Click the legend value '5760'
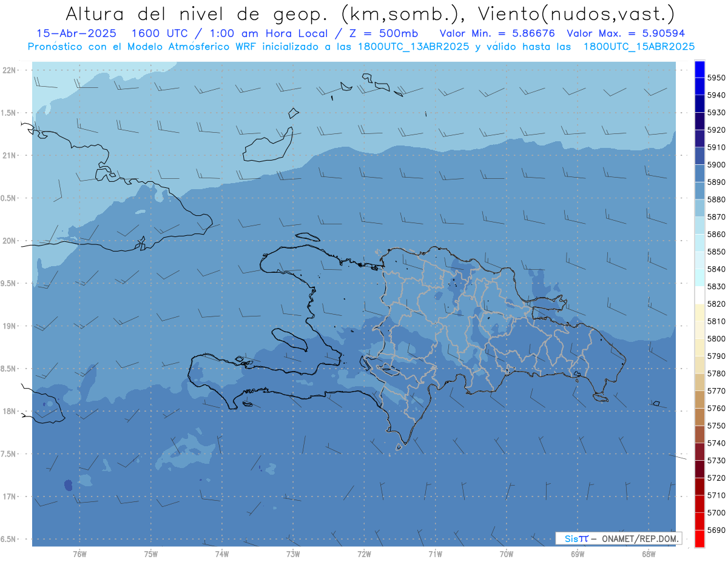 point(716,409)
